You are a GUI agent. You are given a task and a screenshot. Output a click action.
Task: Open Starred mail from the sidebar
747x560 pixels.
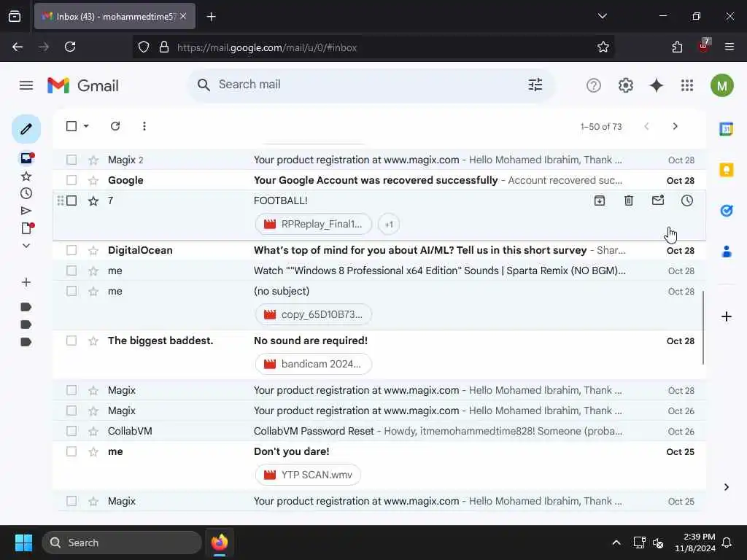(26, 176)
